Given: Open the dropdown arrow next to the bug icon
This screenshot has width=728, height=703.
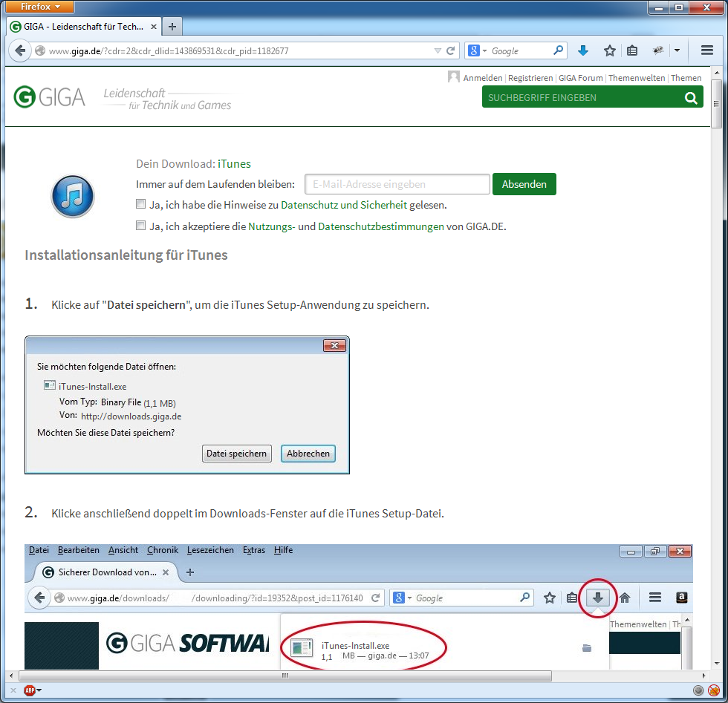Looking at the screenshot, I should coord(677,50).
